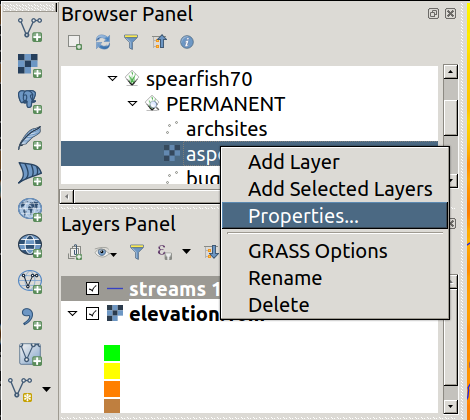This screenshot has width=470, height=420.
Task: Collapse the elevation layer legend
Action: [72, 314]
